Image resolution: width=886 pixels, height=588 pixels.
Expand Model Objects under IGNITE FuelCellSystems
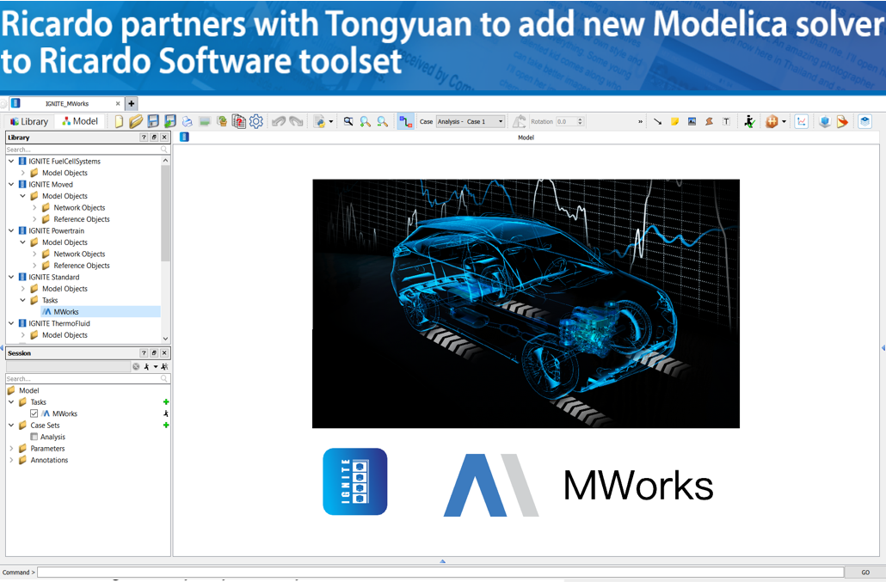pos(22,173)
